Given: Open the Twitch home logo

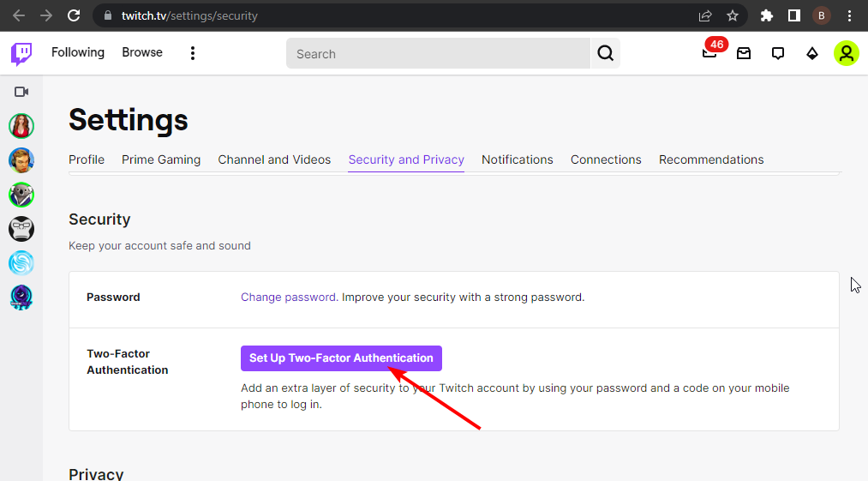Looking at the screenshot, I should tap(21, 54).
